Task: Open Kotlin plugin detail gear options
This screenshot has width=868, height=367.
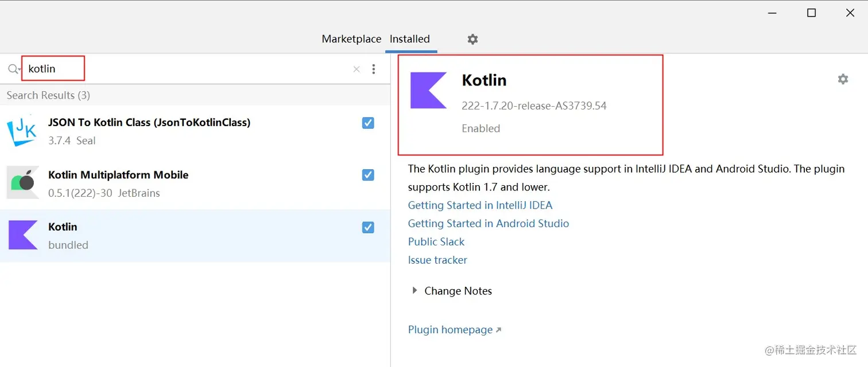Action: (843, 79)
